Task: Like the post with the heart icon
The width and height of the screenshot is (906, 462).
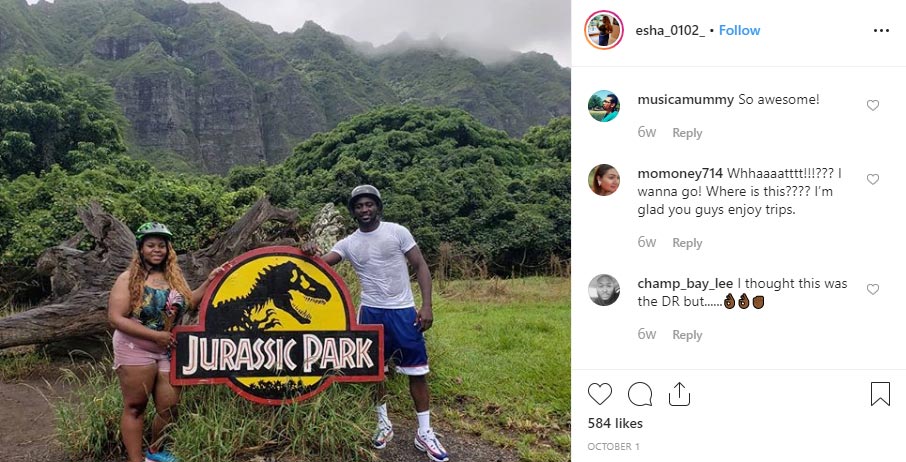Action: [600, 394]
